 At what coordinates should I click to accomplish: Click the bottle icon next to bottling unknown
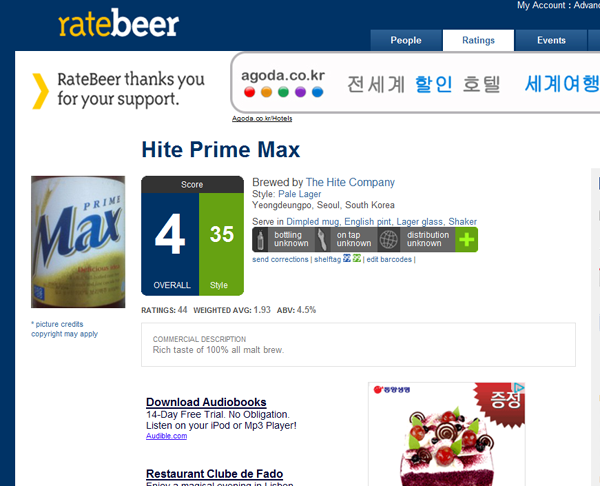click(261, 240)
